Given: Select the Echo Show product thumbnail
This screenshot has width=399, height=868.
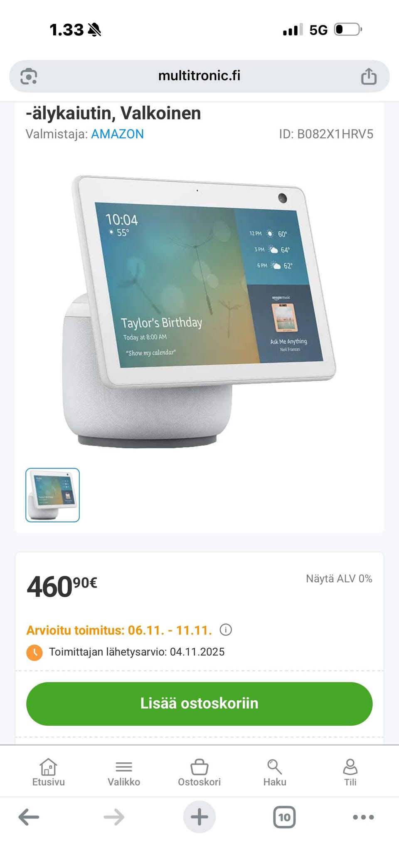Looking at the screenshot, I should [x=52, y=495].
